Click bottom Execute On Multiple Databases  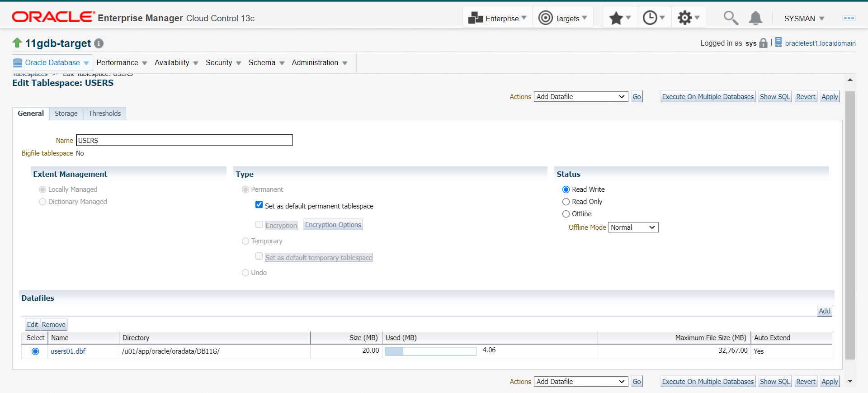point(708,382)
